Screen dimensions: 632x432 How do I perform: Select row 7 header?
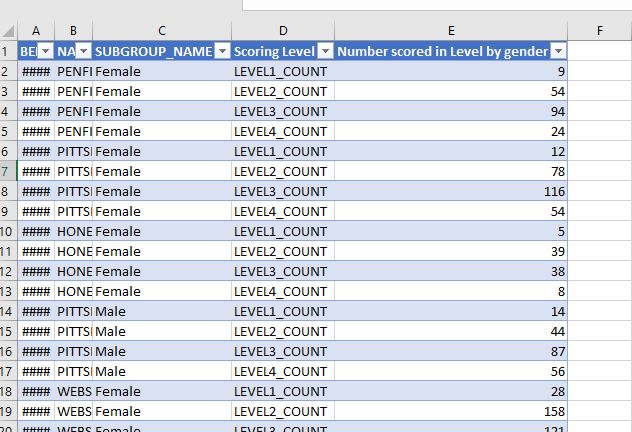[8, 171]
